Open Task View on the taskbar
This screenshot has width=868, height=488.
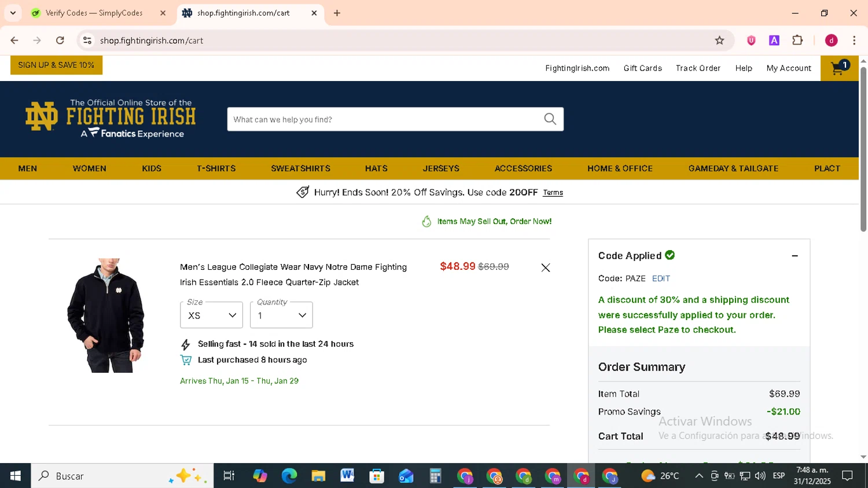coord(229,476)
